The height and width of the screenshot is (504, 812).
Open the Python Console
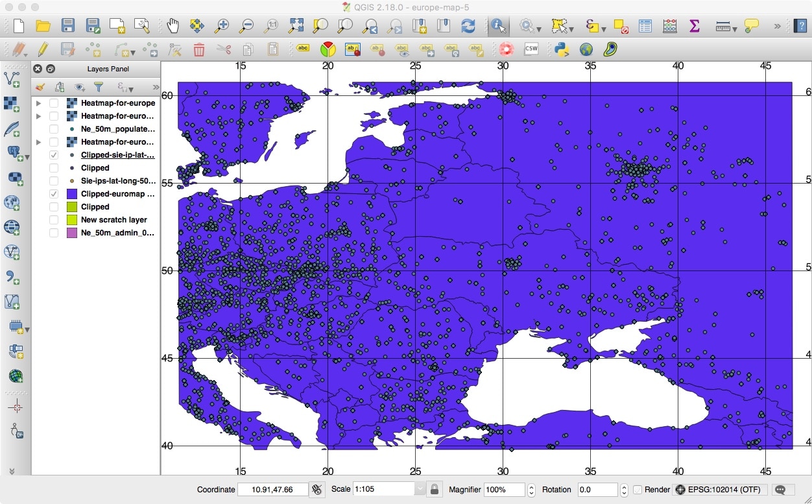pos(561,49)
